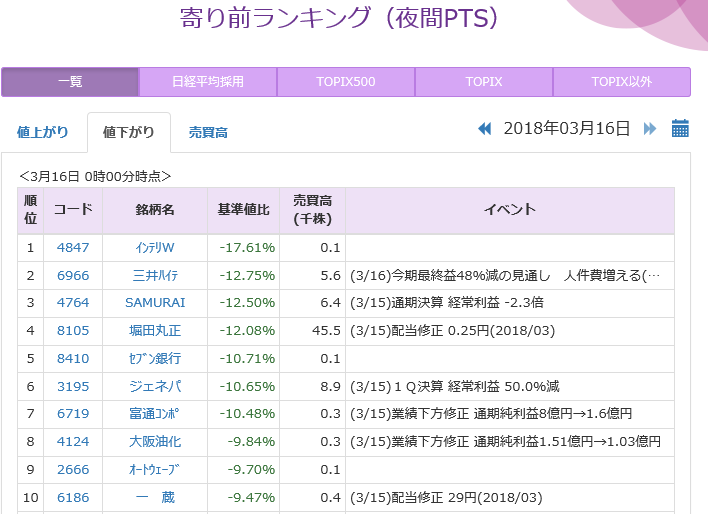
Task: Open stock code 8410 link
Action: [x=73, y=359]
